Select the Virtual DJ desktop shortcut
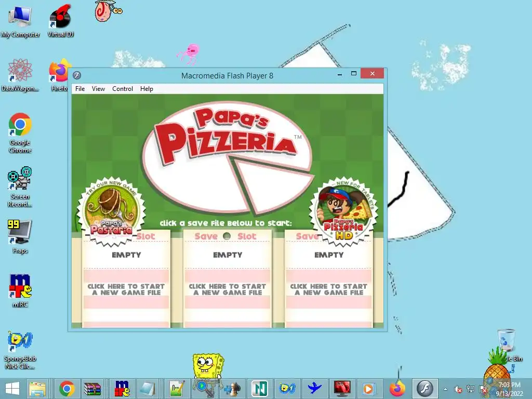 (60, 21)
